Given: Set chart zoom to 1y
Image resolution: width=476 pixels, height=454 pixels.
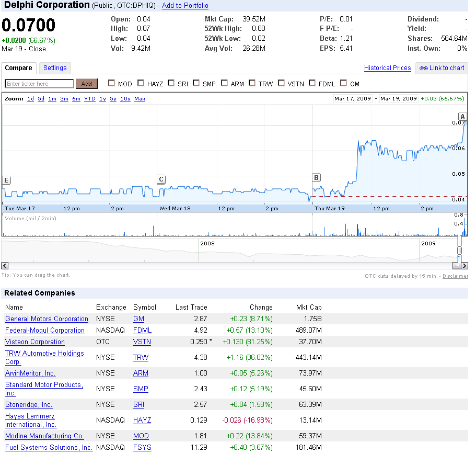Looking at the screenshot, I should click(102, 99).
